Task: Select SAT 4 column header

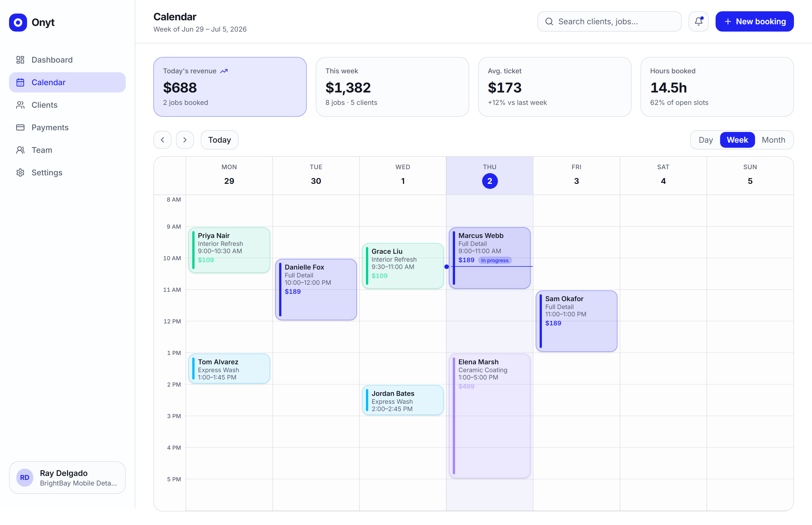Action: (x=663, y=176)
